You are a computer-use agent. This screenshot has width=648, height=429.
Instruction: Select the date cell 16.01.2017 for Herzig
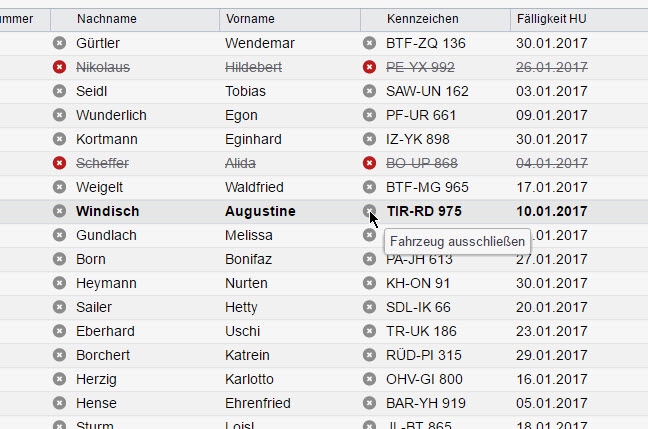point(552,379)
